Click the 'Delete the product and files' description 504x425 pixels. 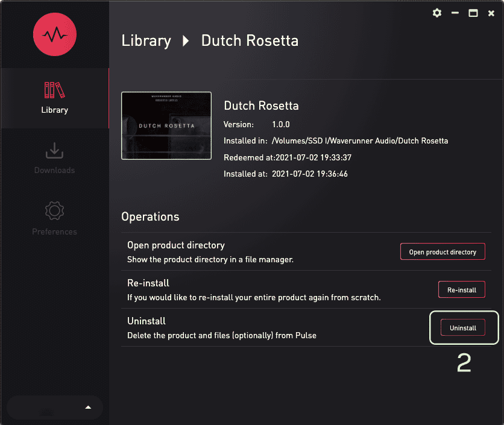tap(222, 335)
